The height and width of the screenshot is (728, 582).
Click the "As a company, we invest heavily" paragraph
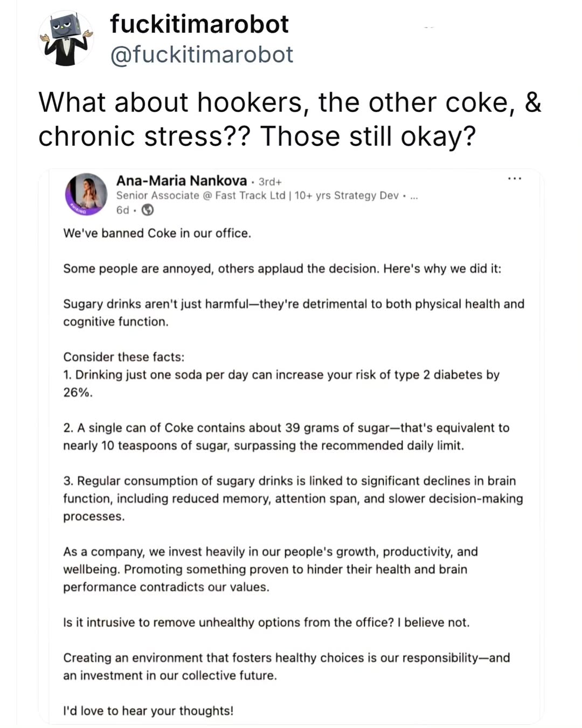click(271, 569)
